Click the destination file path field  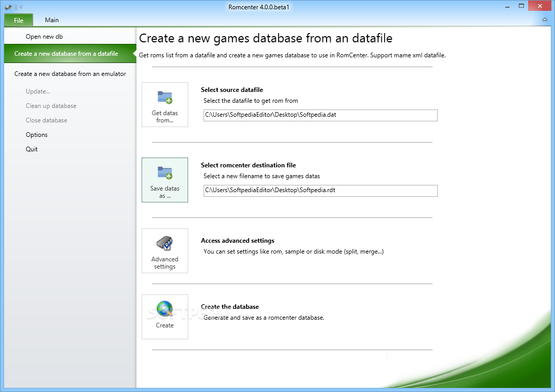pos(320,191)
